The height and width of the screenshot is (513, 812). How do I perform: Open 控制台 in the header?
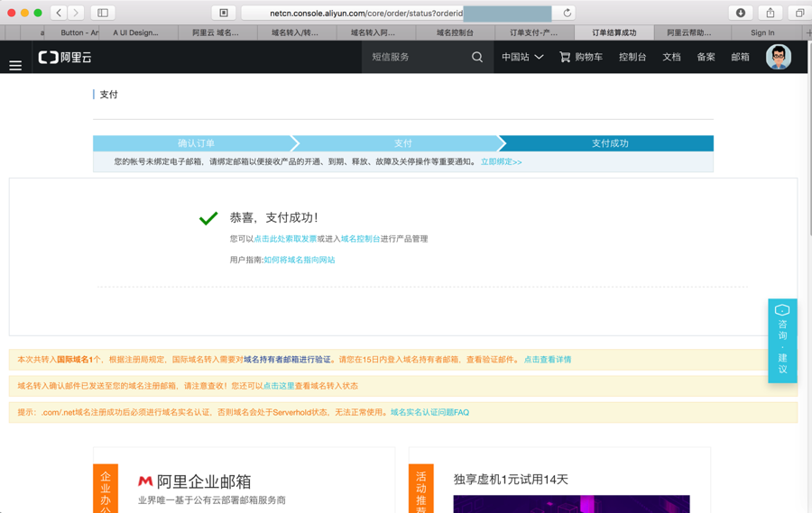(x=632, y=57)
